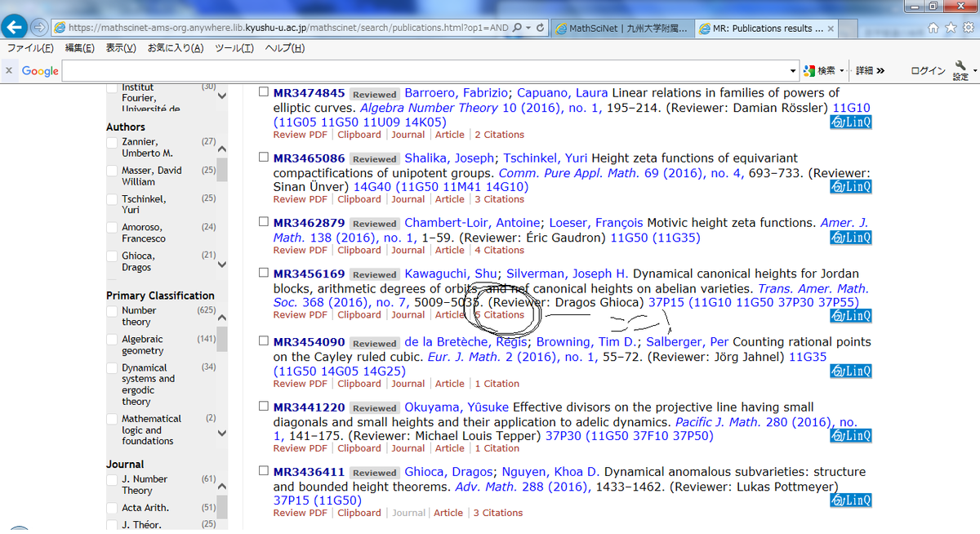Viewport: 980px width, 534px height.
Task: Open the 1 Citation link for MR3454090
Action: pyautogui.click(x=497, y=384)
